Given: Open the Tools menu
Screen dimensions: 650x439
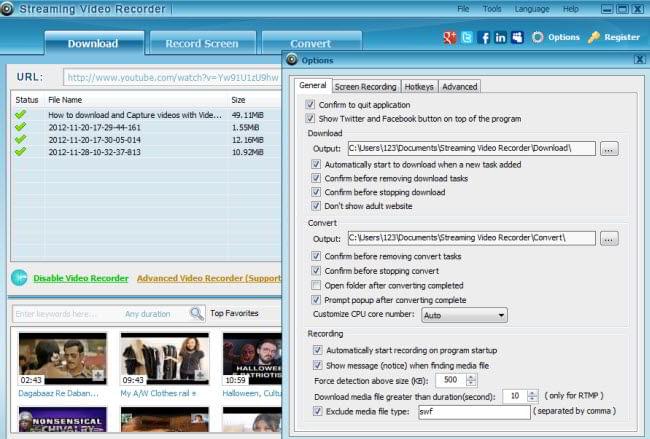Looking at the screenshot, I should tap(492, 9).
